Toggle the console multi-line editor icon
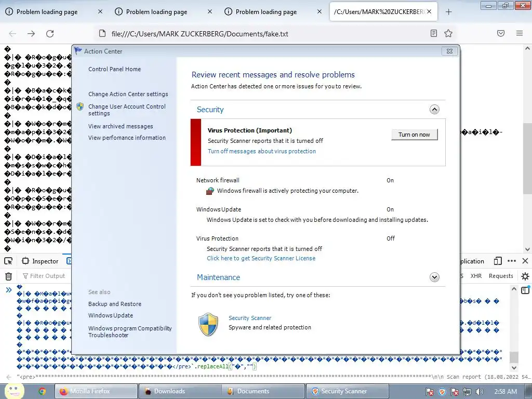 tap(525, 290)
